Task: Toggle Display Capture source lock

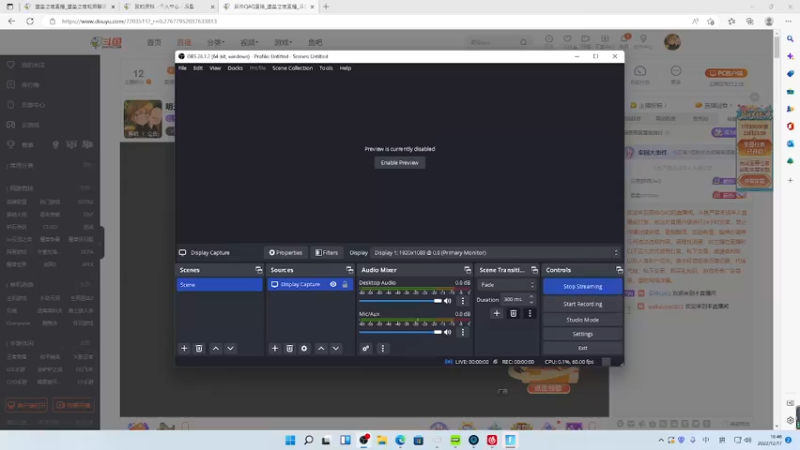Action: pos(345,284)
